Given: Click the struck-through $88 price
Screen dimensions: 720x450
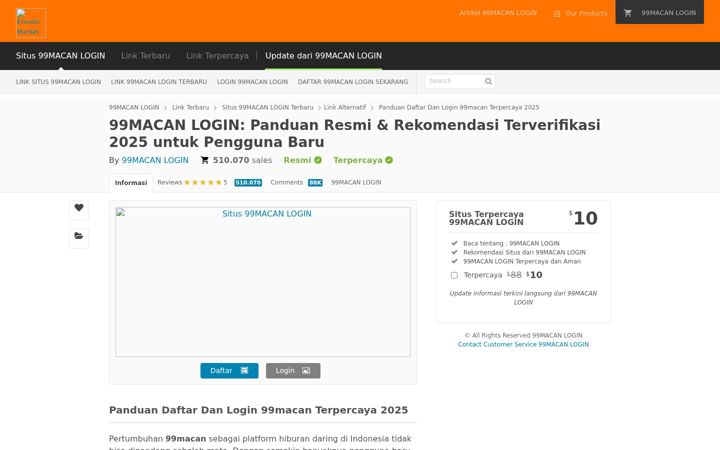Looking at the screenshot, I should pos(514,275).
